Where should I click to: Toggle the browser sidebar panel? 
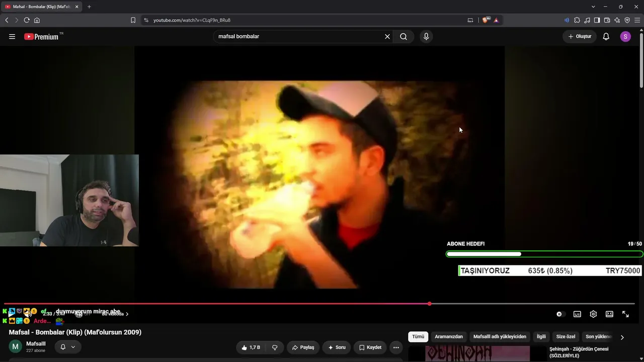tap(597, 20)
